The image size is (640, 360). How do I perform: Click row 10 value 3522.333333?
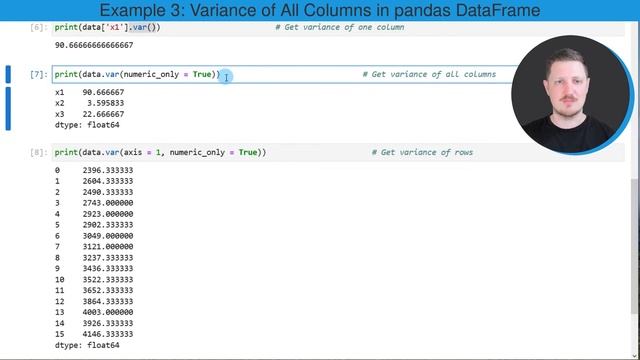[108, 280]
